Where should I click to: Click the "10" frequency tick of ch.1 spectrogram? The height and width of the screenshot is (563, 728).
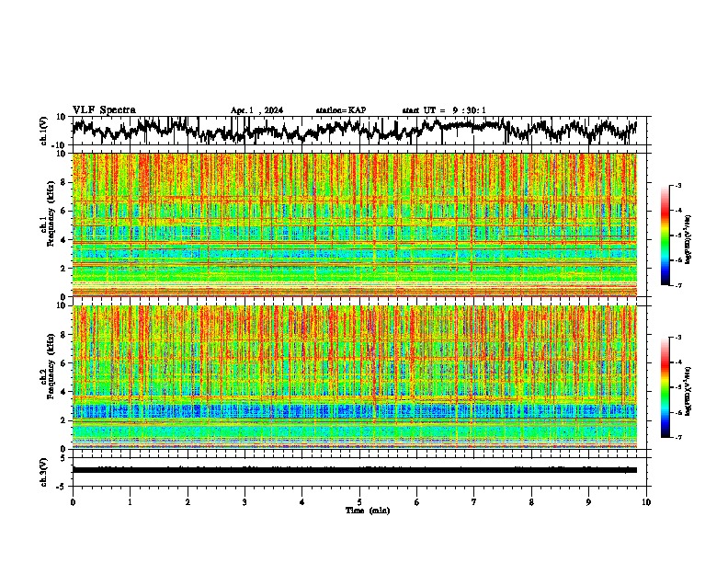[x=63, y=154]
